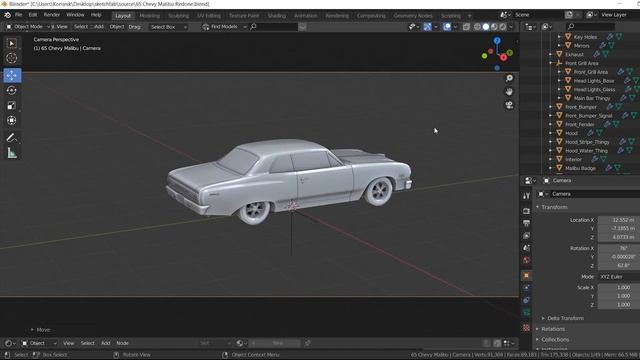
Task: Click the blue Z axis on navigation gizmo
Action: tap(497, 40)
